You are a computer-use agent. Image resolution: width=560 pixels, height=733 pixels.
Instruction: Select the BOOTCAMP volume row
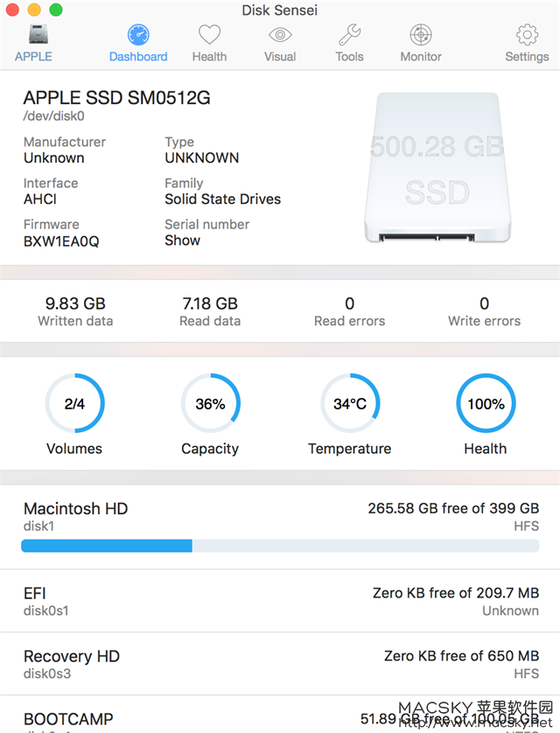[x=280, y=715]
